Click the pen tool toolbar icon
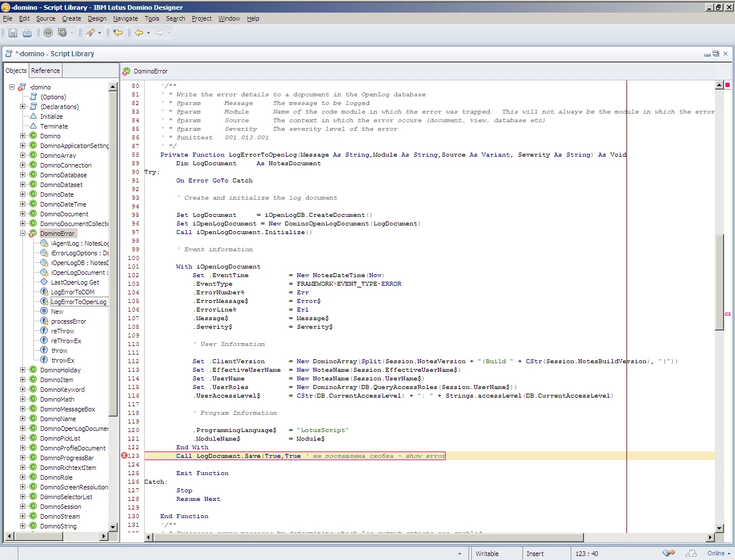This screenshot has width=735, height=560. click(x=90, y=33)
